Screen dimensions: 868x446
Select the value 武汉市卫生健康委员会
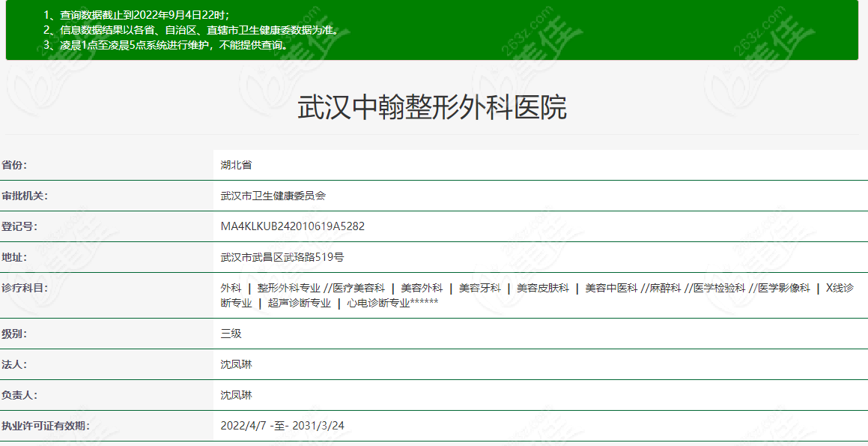tap(273, 196)
